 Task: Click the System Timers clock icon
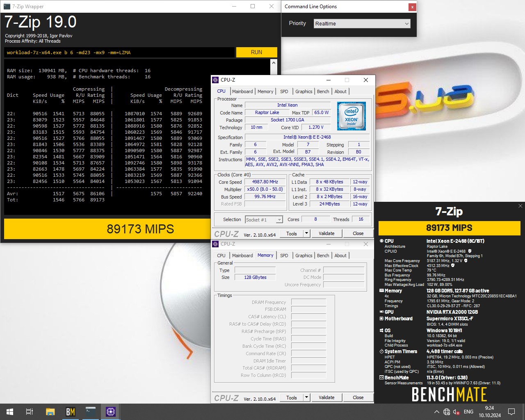point(381,352)
